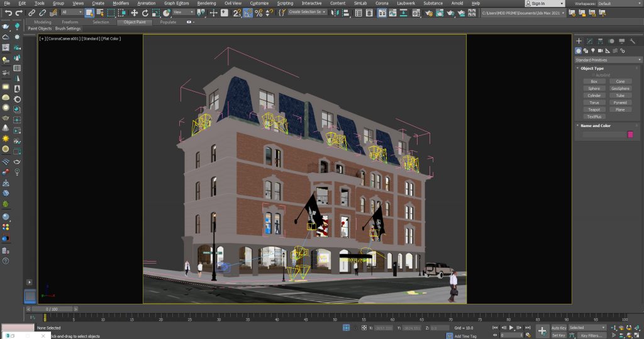Activate the Select and Move tool

coord(134,13)
